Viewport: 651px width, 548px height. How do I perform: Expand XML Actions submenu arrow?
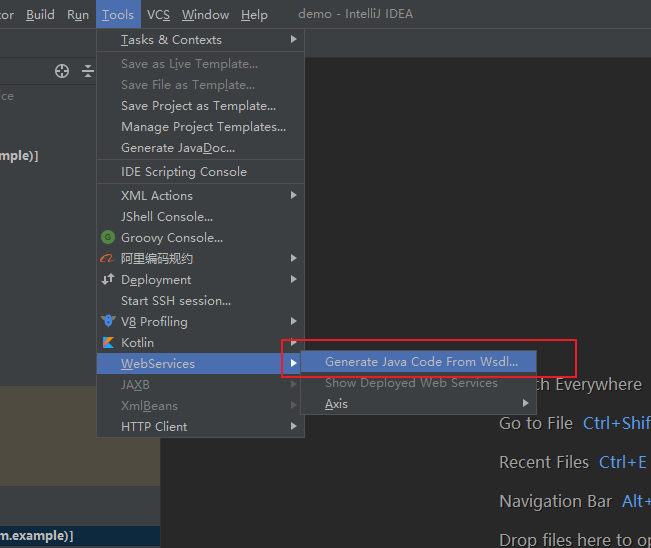[x=294, y=195]
